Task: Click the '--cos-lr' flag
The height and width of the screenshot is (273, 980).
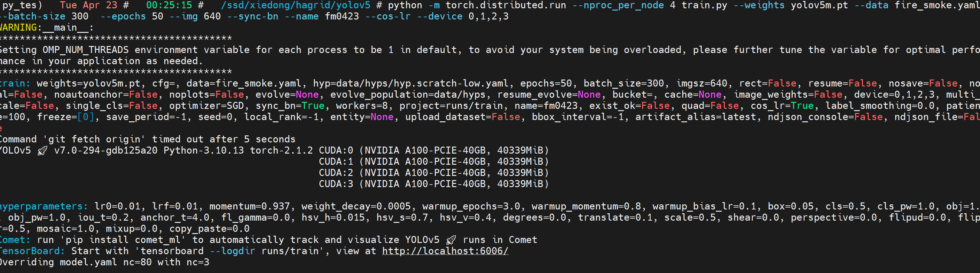Action: [x=388, y=16]
